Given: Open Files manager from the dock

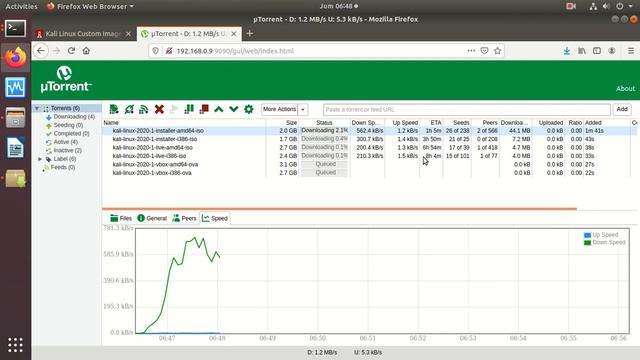Looking at the screenshot, I should [16, 117].
